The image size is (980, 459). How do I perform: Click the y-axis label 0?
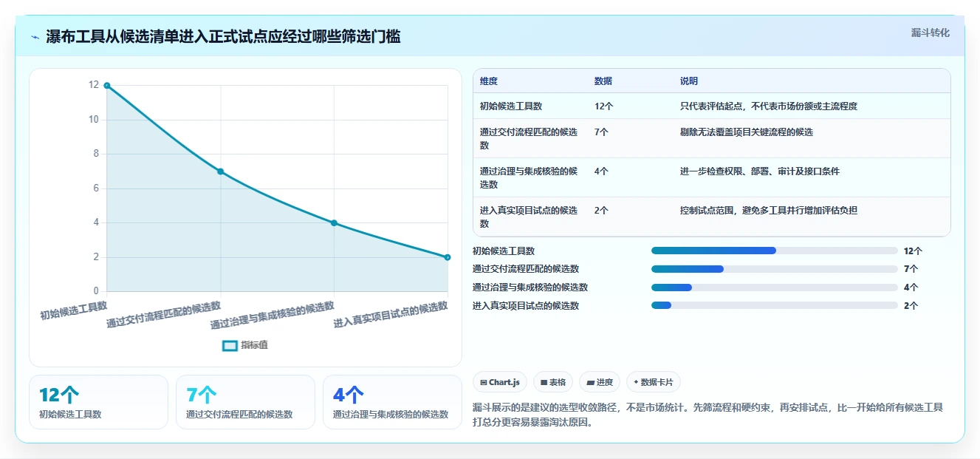pyautogui.click(x=96, y=291)
